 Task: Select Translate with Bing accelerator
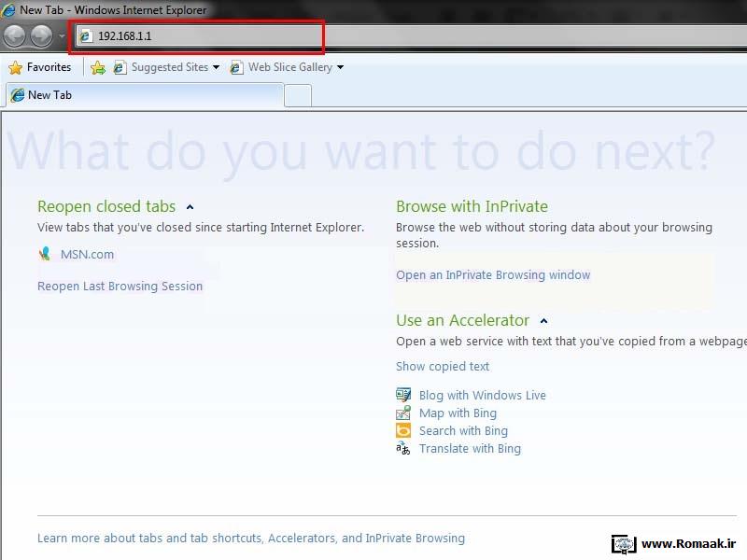coord(471,449)
